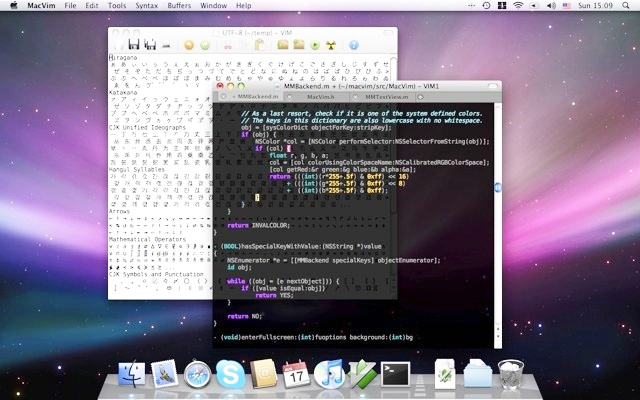
Task: Click the Open file icon in UTF-8 window toolbar
Action: [x=119, y=44]
